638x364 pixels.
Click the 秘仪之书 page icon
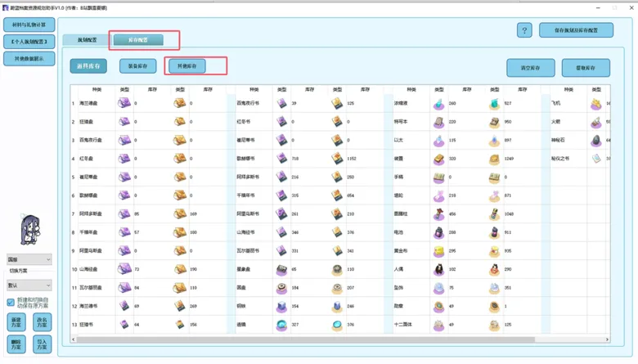point(596,159)
